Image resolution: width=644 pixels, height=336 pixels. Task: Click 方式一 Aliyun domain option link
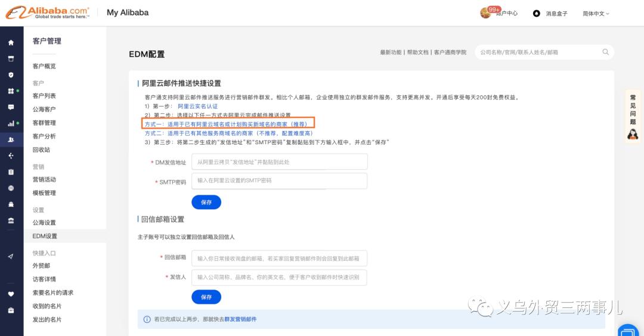pyautogui.click(x=226, y=124)
